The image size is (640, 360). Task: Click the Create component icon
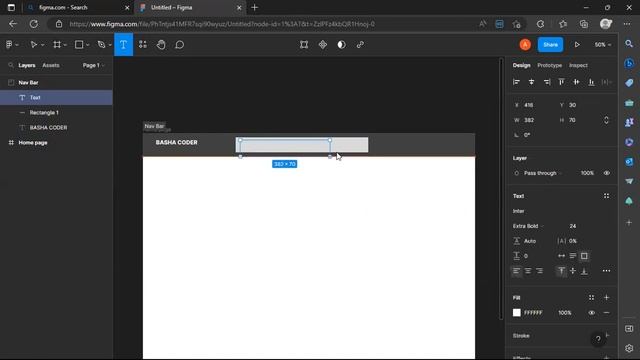323,44
